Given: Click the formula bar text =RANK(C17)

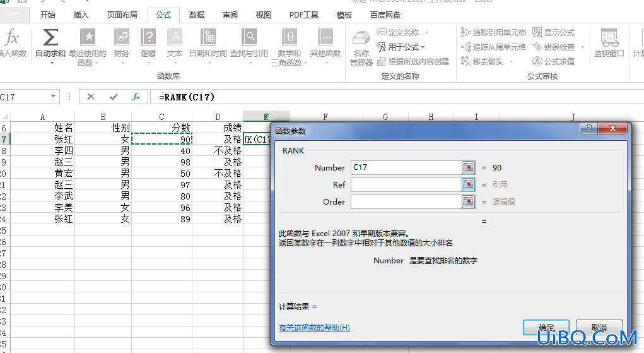Looking at the screenshot, I should tap(187, 97).
